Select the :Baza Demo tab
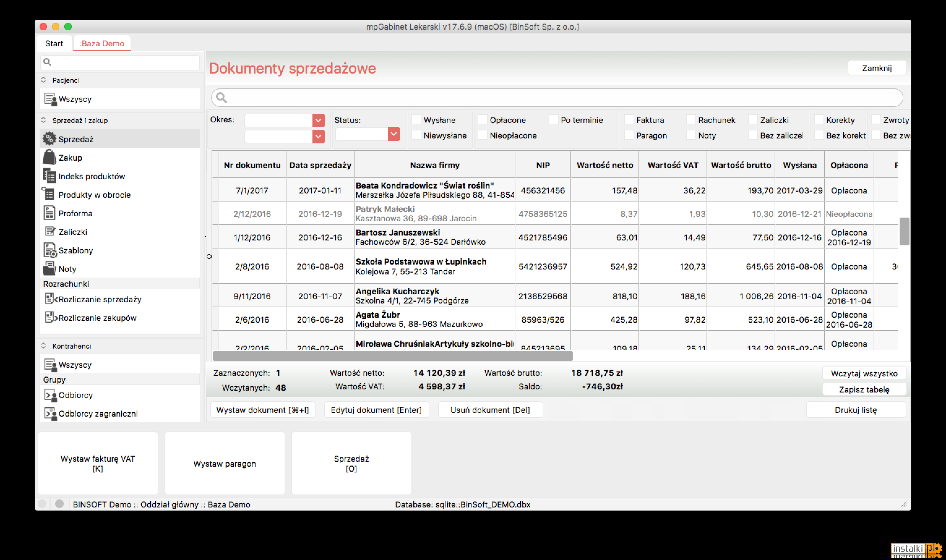 tap(101, 43)
